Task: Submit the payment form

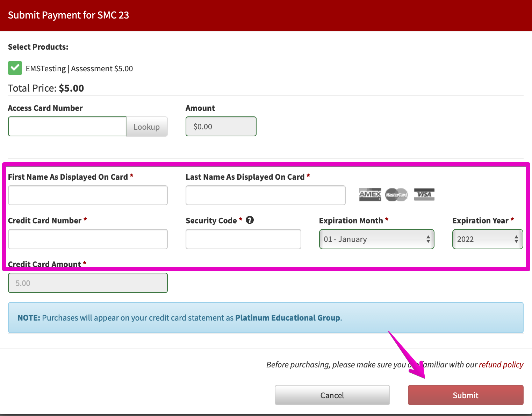Action: 466,395
